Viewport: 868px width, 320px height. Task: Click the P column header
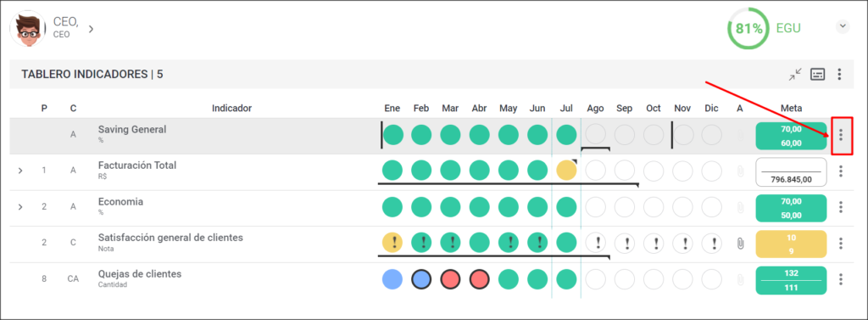point(44,108)
